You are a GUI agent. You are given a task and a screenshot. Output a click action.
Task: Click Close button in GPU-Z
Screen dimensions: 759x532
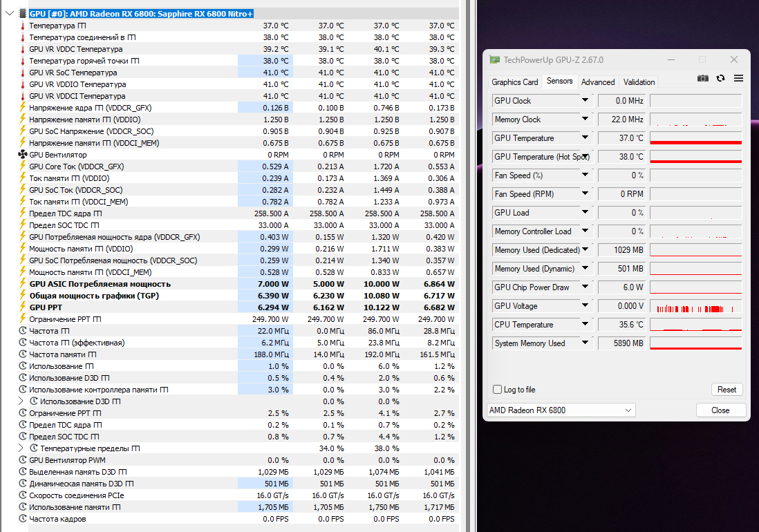(x=720, y=410)
